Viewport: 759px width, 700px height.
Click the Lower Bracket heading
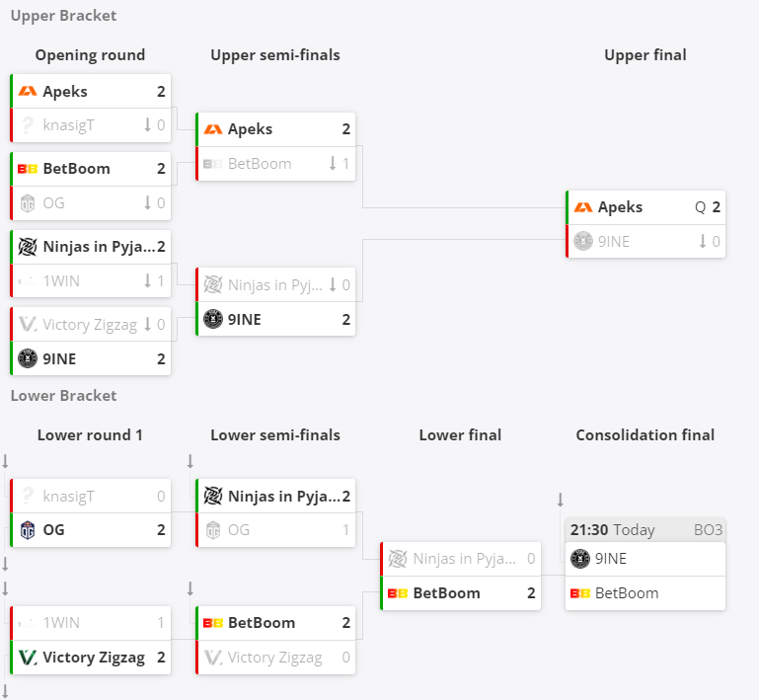click(63, 396)
